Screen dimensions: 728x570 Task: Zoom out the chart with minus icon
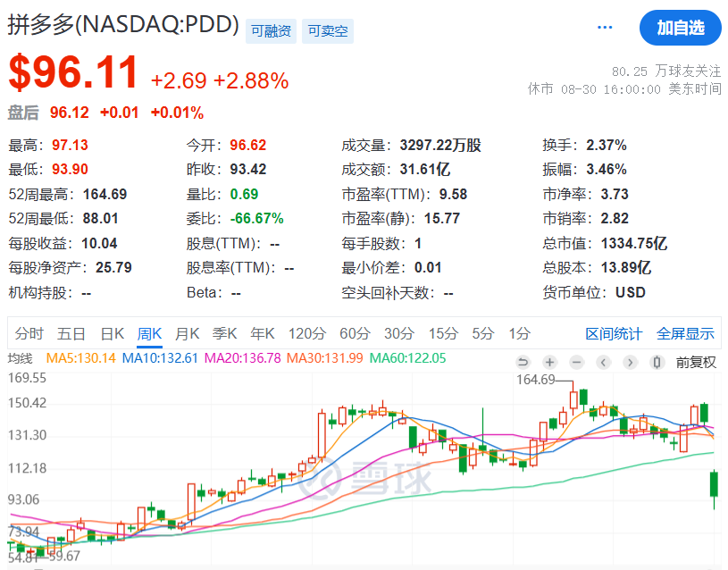(x=575, y=363)
